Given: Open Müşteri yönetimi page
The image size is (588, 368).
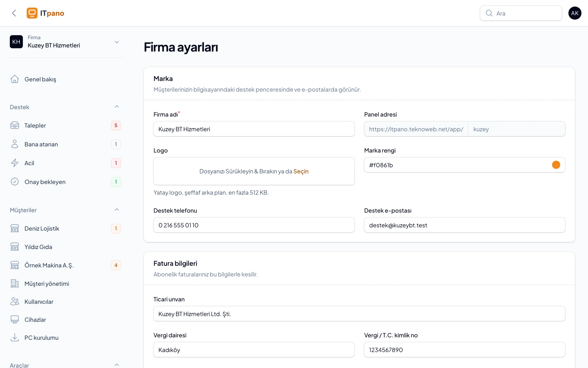Looking at the screenshot, I should point(65,284).
